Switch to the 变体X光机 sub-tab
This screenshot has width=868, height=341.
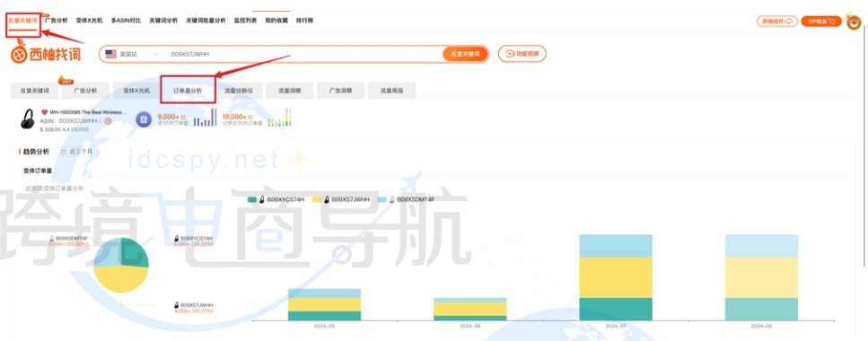point(136,91)
